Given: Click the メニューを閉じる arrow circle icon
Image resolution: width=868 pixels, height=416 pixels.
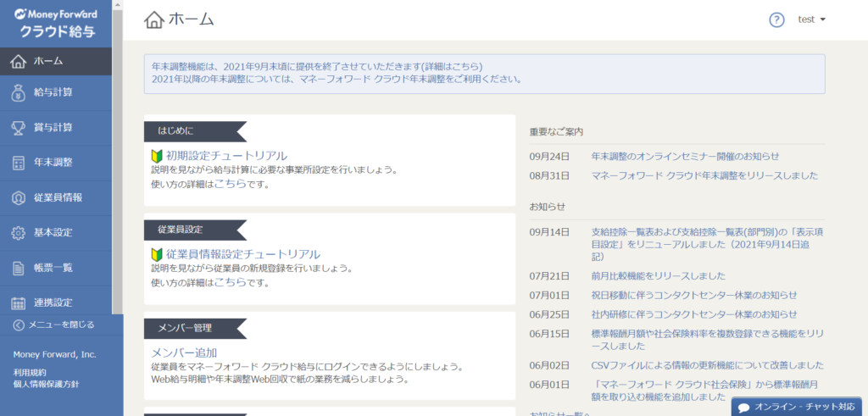Looking at the screenshot, I should click(19, 325).
